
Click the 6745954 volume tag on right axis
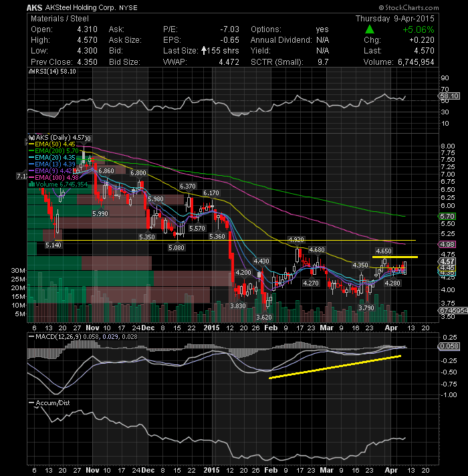click(453, 311)
